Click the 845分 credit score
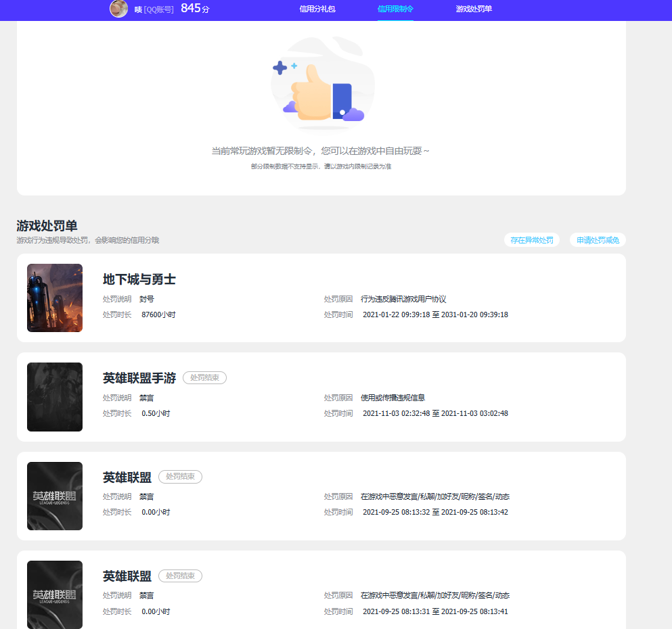This screenshot has height=629, width=672. [x=195, y=8]
